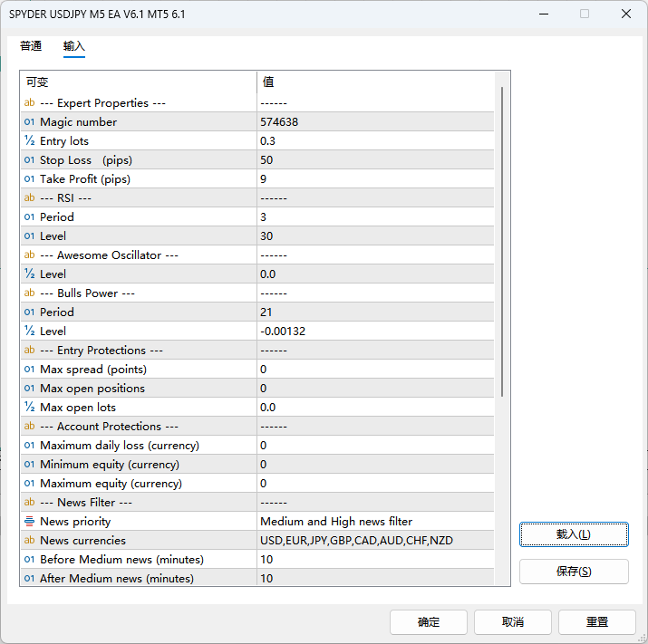Click the icon beside Maximum daily loss
This screenshot has width=648, height=644.
click(x=29, y=446)
